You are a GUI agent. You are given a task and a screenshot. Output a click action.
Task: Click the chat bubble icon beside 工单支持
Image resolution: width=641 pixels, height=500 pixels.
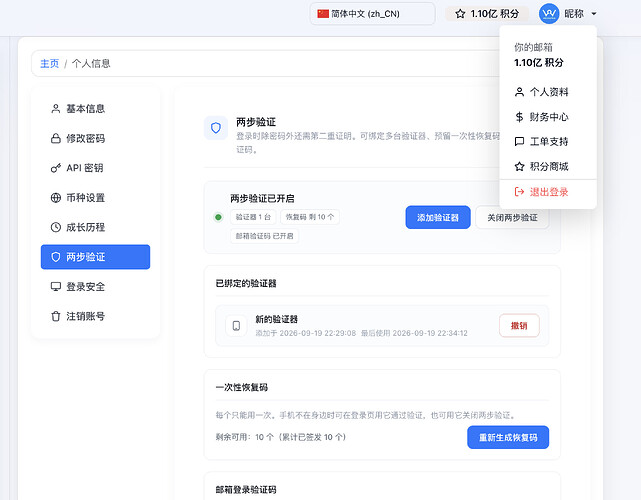(x=519, y=142)
